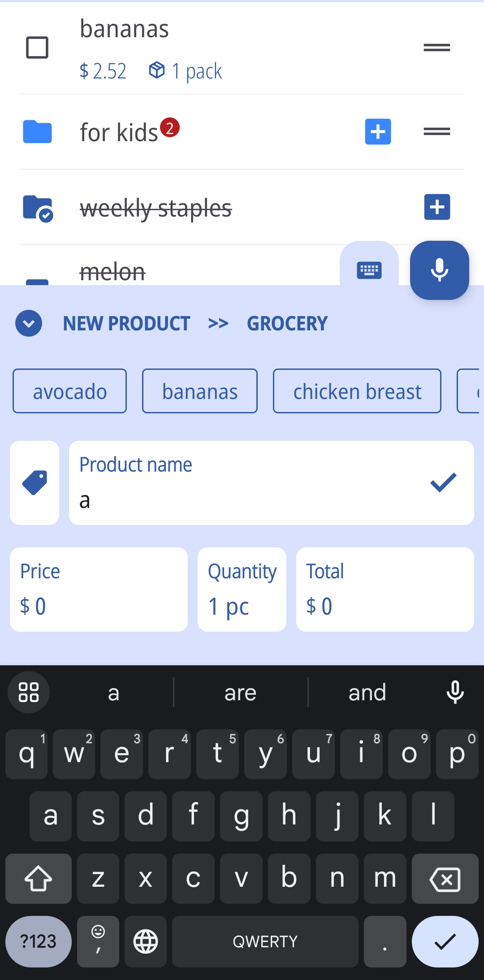Select the avocado suggestion chip
The width and height of the screenshot is (484, 980).
pos(70,391)
